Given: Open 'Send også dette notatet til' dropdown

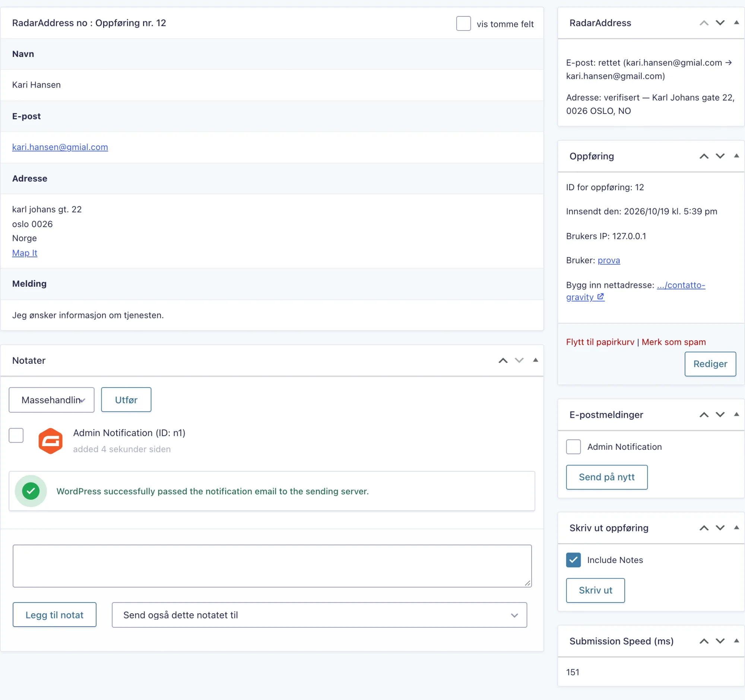Looking at the screenshot, I should pos(319,615).
